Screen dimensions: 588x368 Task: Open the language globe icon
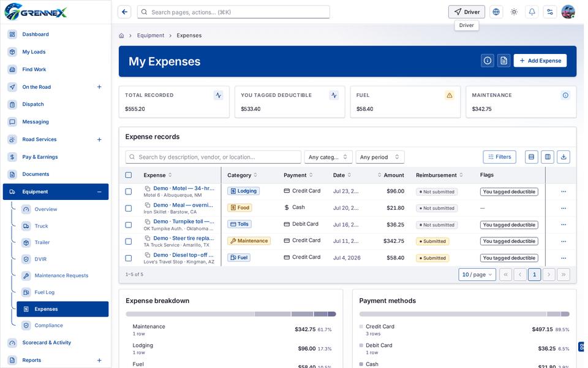(496, 12)
